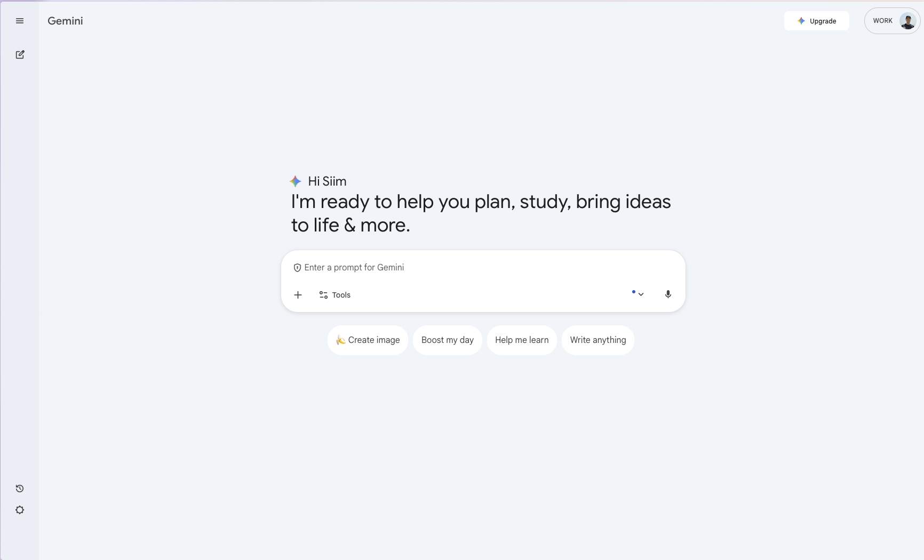Viewport: 924px width, 560px height.
Task: Pick the Help me learn chip
Action: pos(521,340)
